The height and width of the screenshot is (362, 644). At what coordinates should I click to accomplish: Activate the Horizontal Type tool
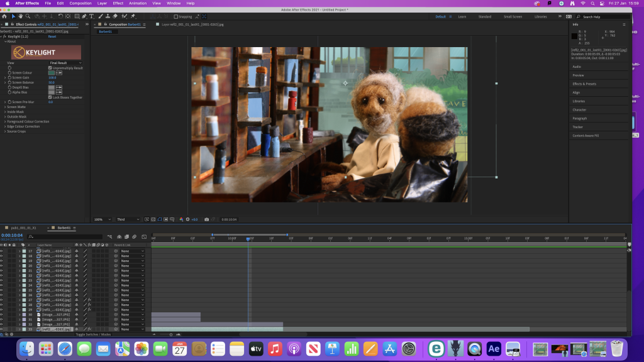[x=92, y=16]
